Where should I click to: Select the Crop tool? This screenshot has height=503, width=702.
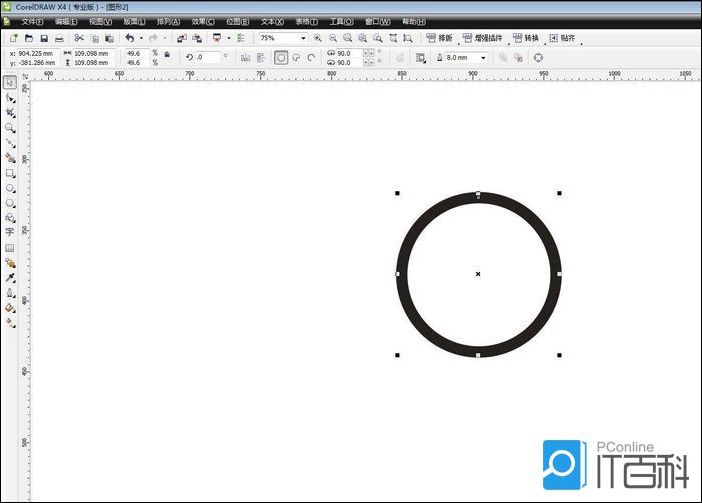pyautogui.click(x=10, y=113)
